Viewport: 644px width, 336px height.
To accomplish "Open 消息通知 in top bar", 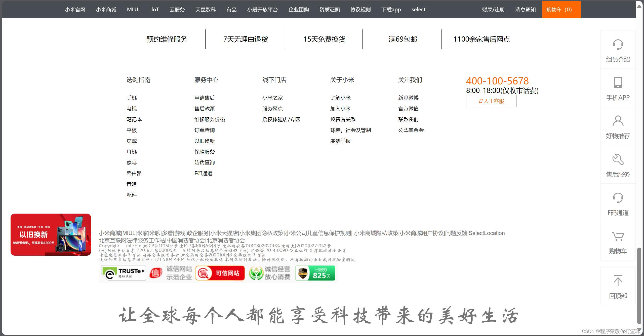I will [525, 10].
